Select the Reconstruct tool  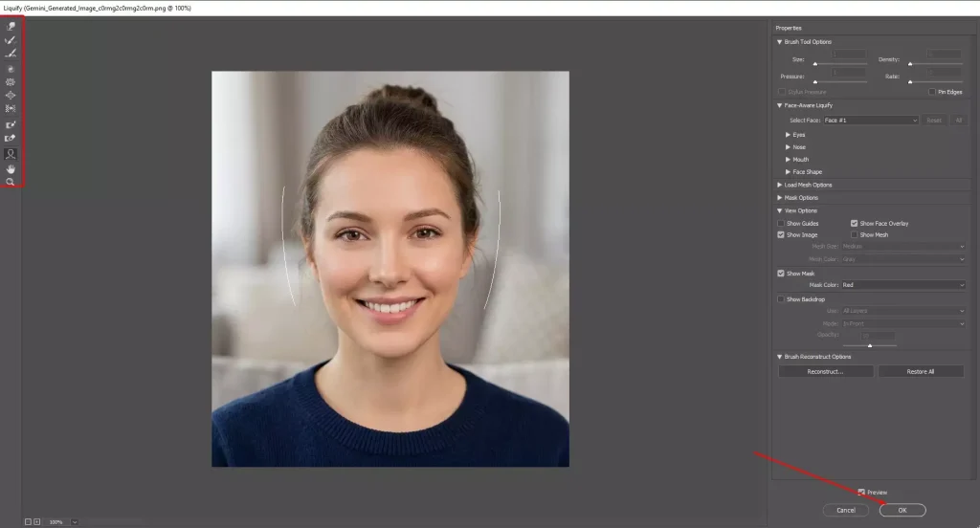[x=11, y=40]
